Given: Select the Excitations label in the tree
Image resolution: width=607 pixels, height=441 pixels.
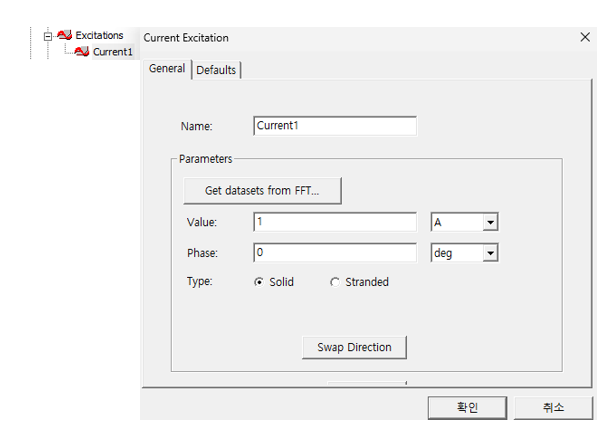Looking at the screenshot, I should 99,36.
